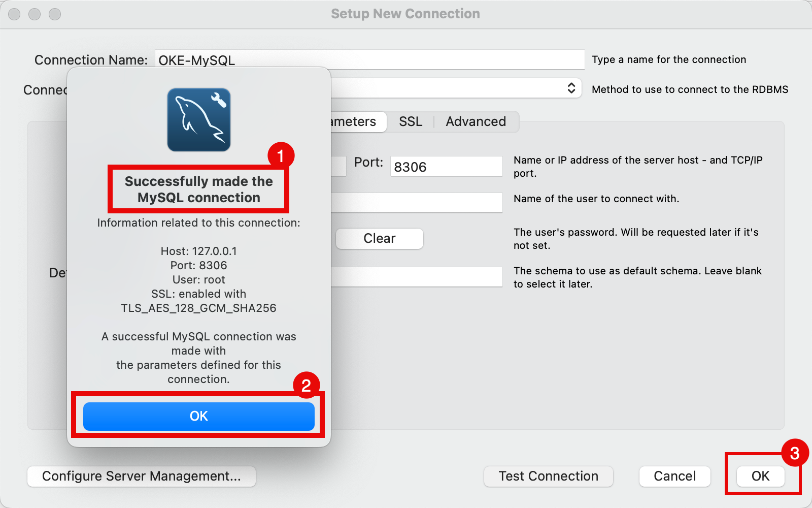Click the OK button next to Cancel

pyautogui.click(x=760, y=476)
